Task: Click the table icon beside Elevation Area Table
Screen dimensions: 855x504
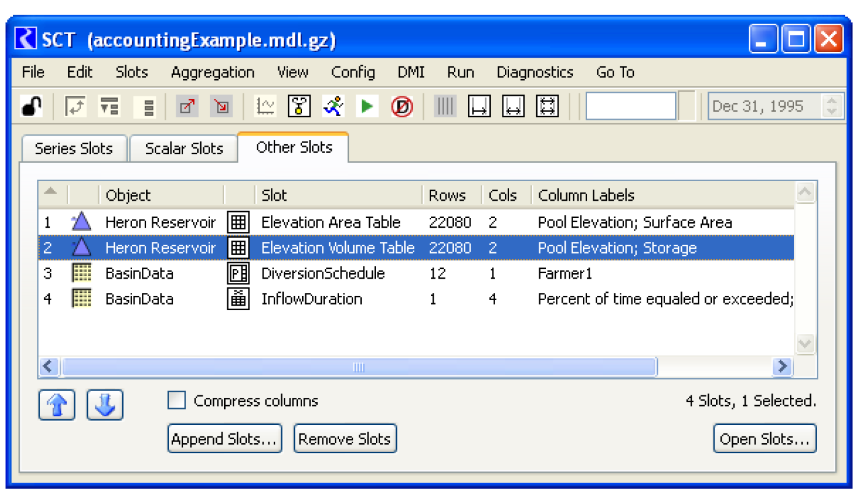Action: pos(238,222)
